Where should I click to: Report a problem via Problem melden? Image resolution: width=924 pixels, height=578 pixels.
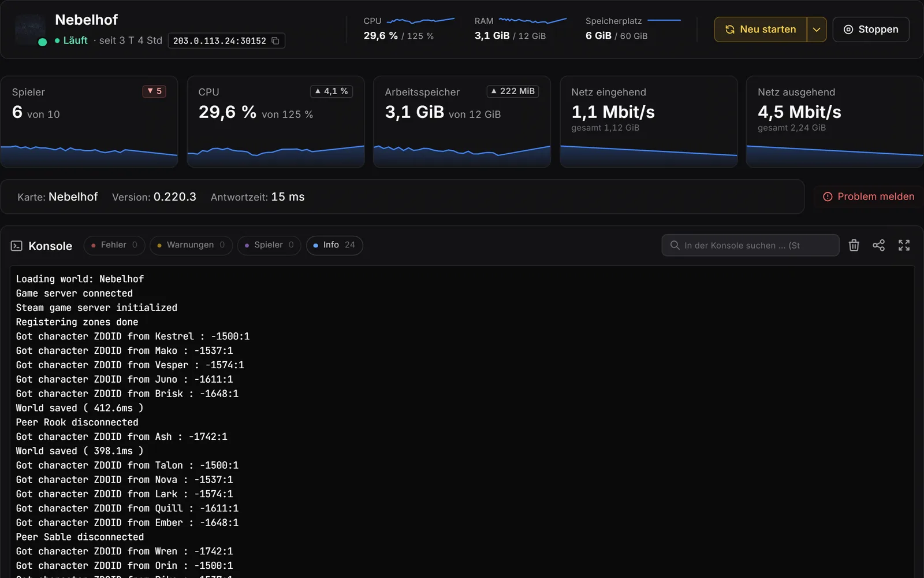point(869,197)
